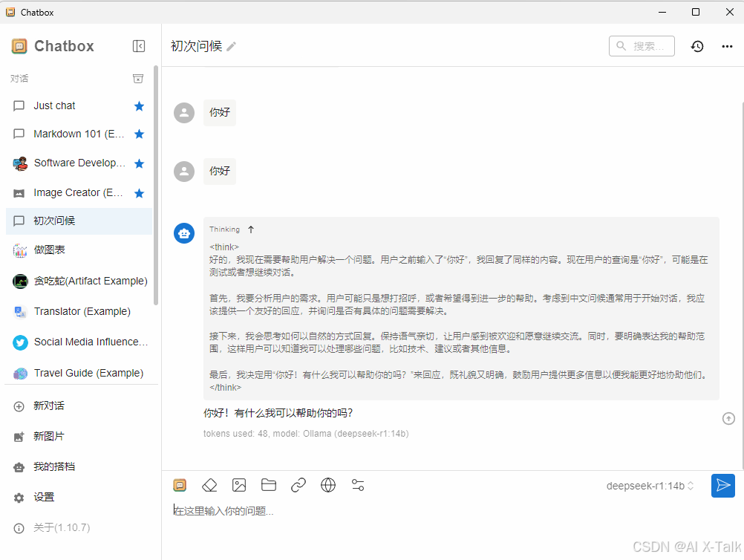Screen dimensions: 744x560
Task: Send message with the blue arrow button
Action: [723, 486]
